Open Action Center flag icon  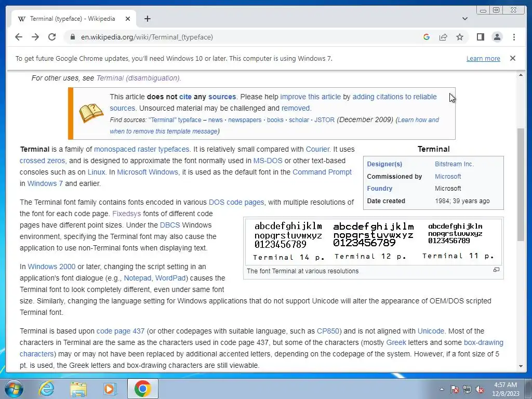[x=454, y=389]
